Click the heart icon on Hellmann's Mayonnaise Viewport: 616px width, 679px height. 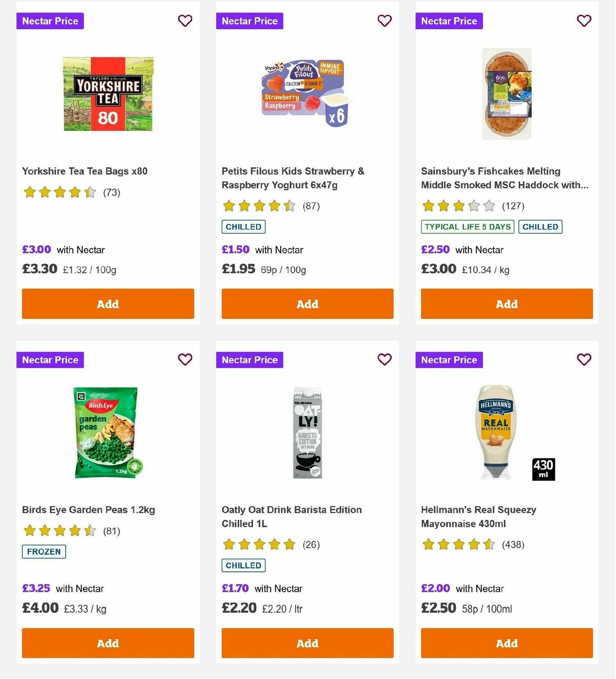click(584, 360)
